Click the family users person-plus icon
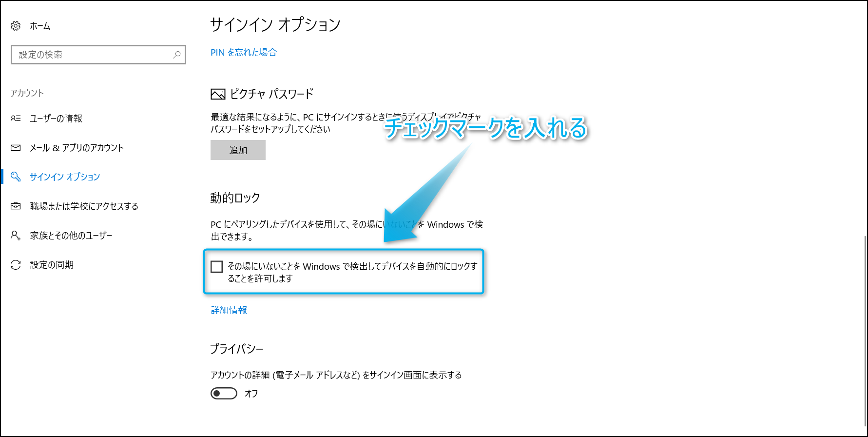Viewport: 868px width, 437px height. click(16, 236)
